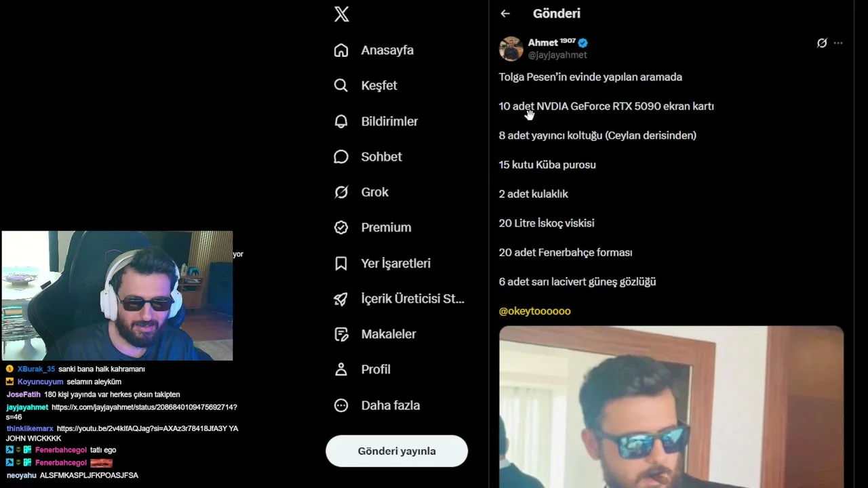Click the jayjayahmet username in chat

27,407
